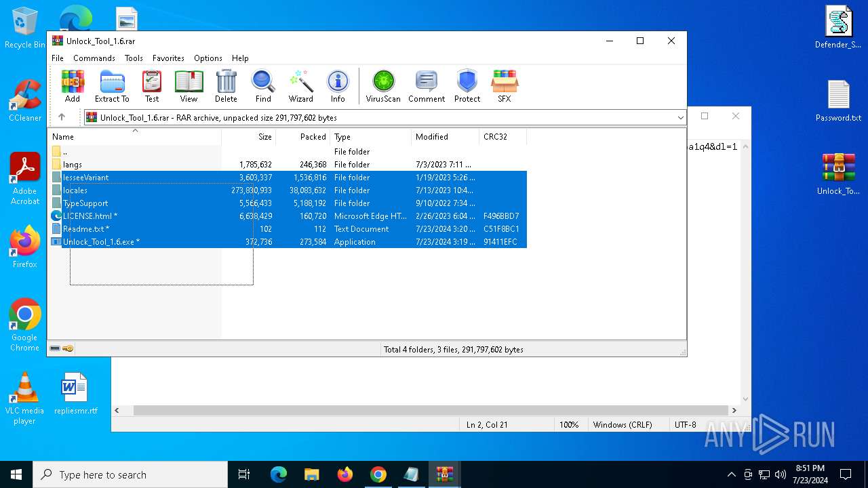
Task: Click the Add toolbar icon in WinRAR
Action: [73, 86]
